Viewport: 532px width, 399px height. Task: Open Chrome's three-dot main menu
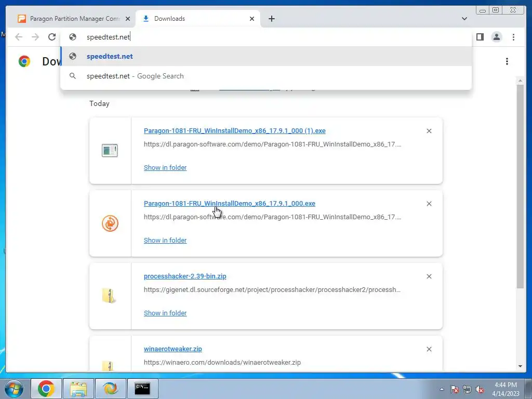click(x=513, y=37)
